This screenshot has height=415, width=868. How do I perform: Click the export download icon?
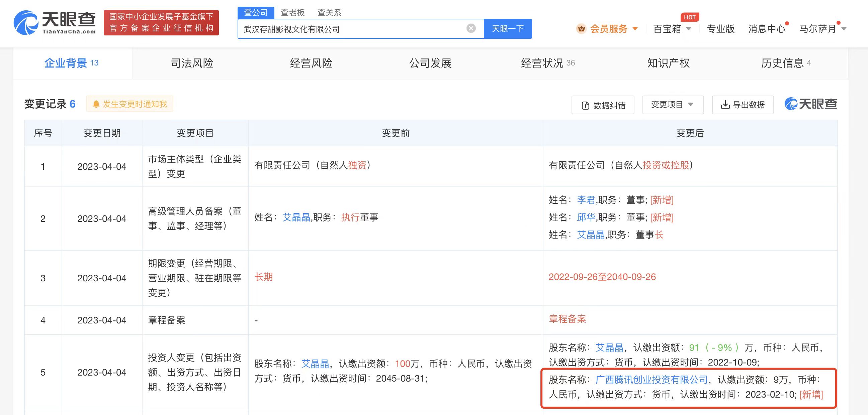point(725,105)
